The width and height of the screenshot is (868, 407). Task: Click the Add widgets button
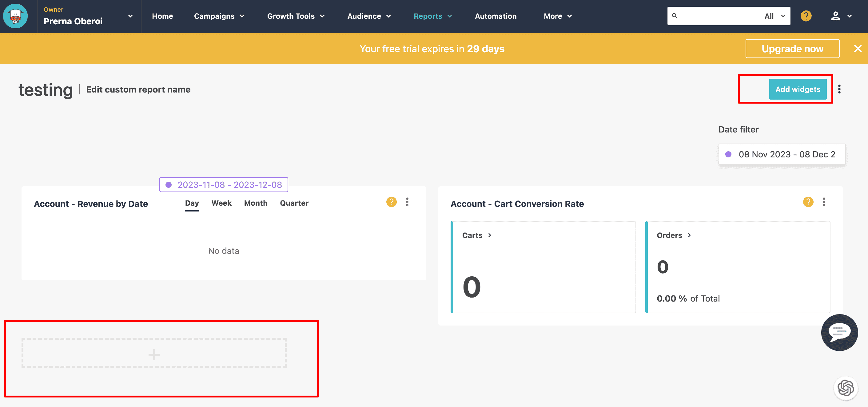pos(797,89)
